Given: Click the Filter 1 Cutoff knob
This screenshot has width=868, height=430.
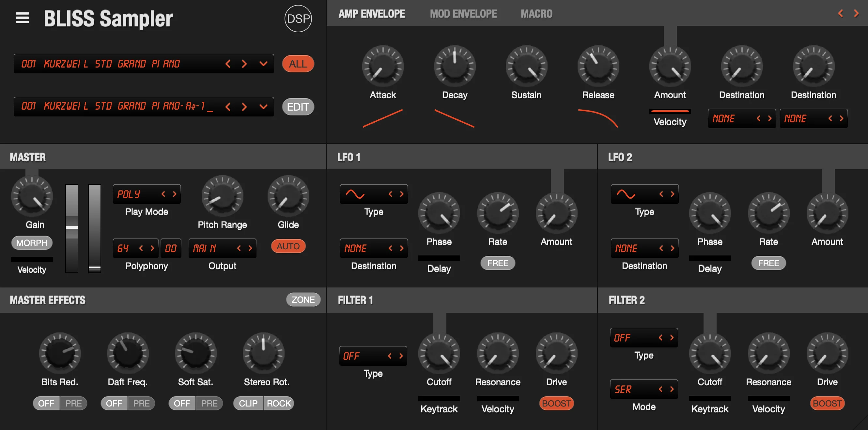Looking at the screenshot, I should [x=439, y=354].
